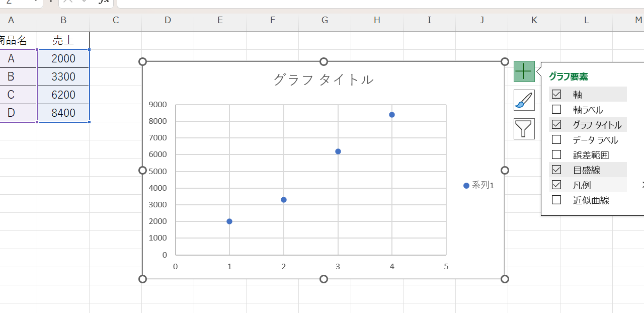The height and width of the screenshot is (313, 644).
Task: Click the green Chart Elements plus button
Action: pos(524,71)
